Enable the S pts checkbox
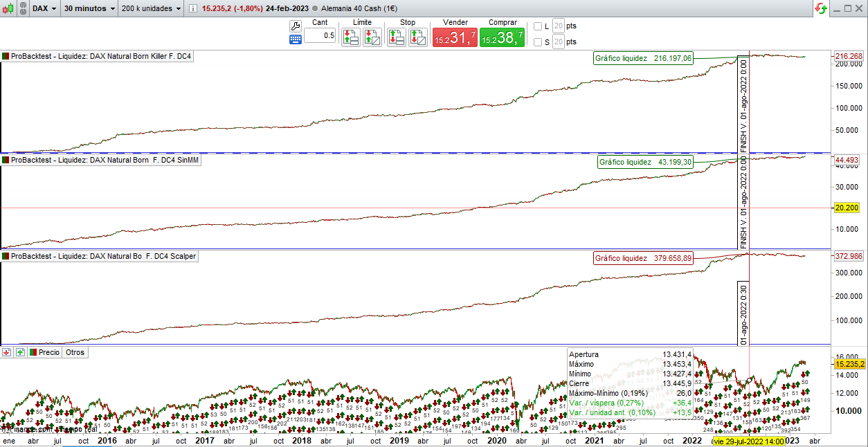Screen dimensions: 868x447 coord(538,42)
